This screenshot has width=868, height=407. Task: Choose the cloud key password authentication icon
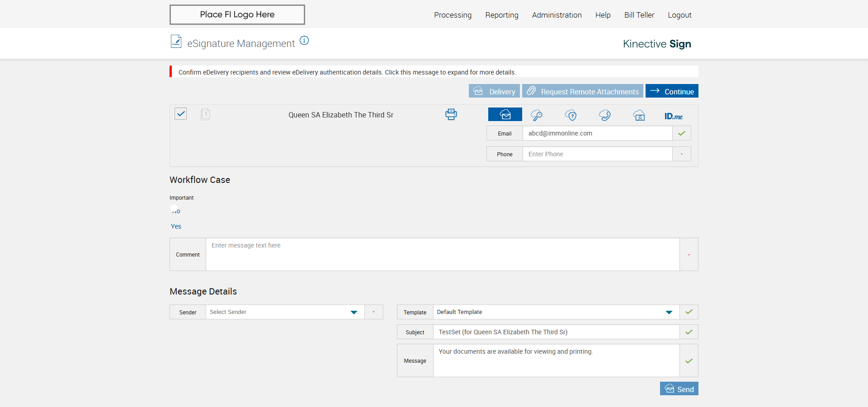point(537,115)
